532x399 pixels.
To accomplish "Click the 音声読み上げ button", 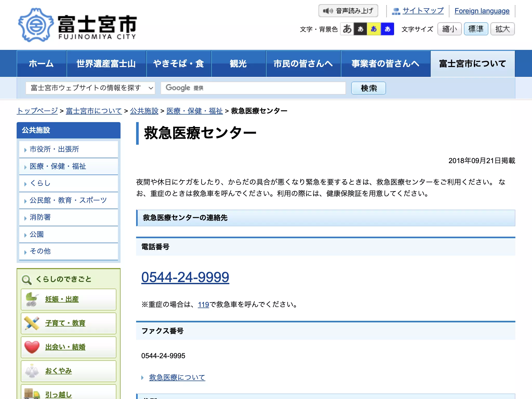I will pos(348,11).
